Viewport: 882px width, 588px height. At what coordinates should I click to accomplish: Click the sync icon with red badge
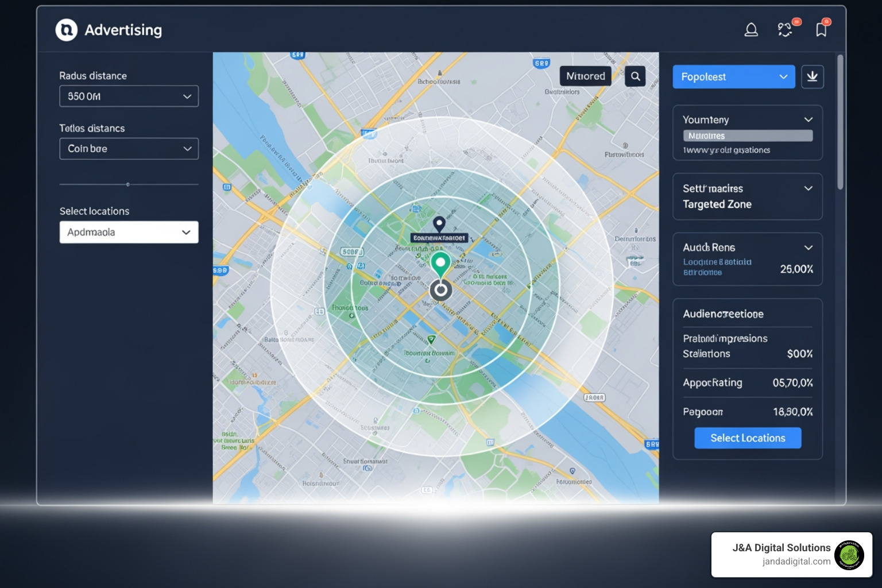click(785, 30)
